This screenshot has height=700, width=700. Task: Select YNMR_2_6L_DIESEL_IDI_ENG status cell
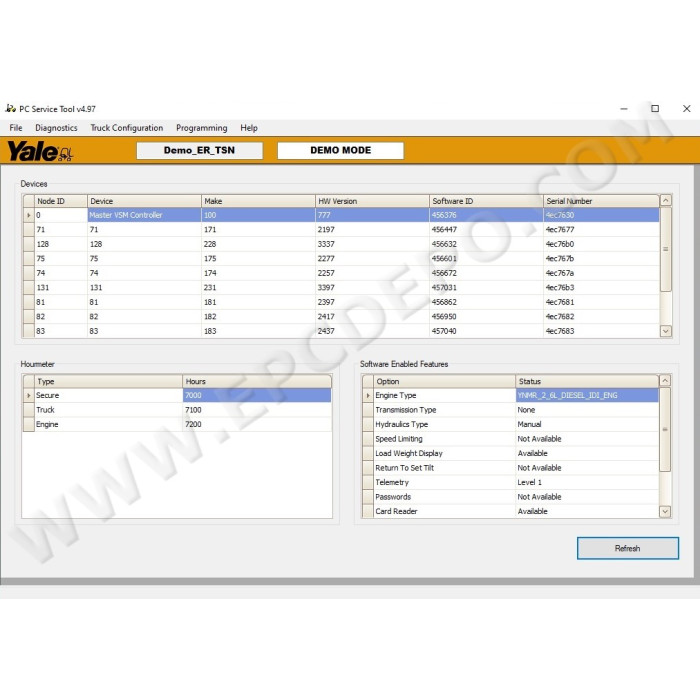[587, 396]
